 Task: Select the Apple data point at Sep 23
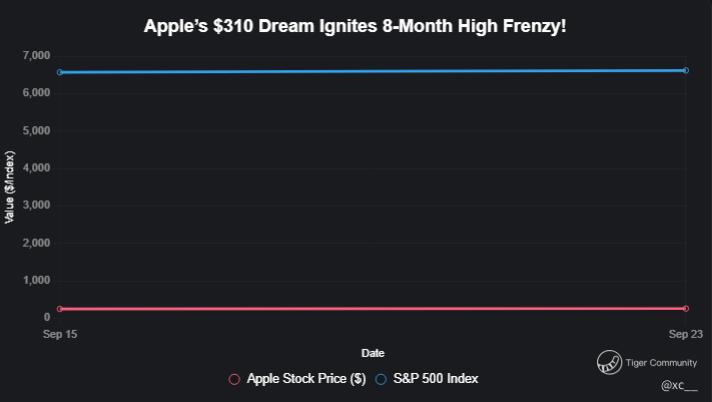685,308
